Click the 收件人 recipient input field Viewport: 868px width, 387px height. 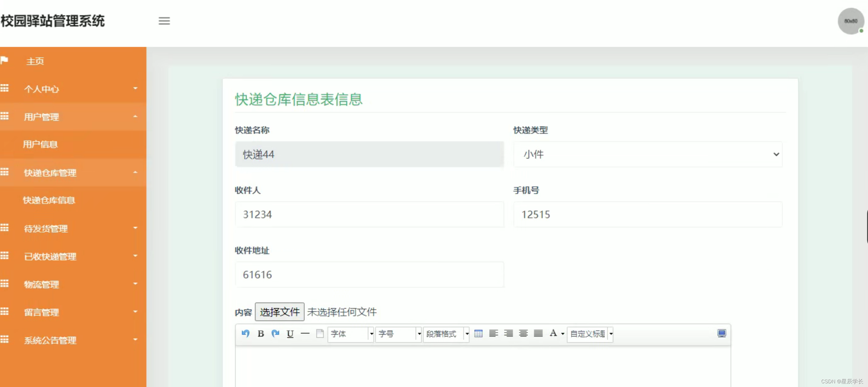(x=369, y=214)
